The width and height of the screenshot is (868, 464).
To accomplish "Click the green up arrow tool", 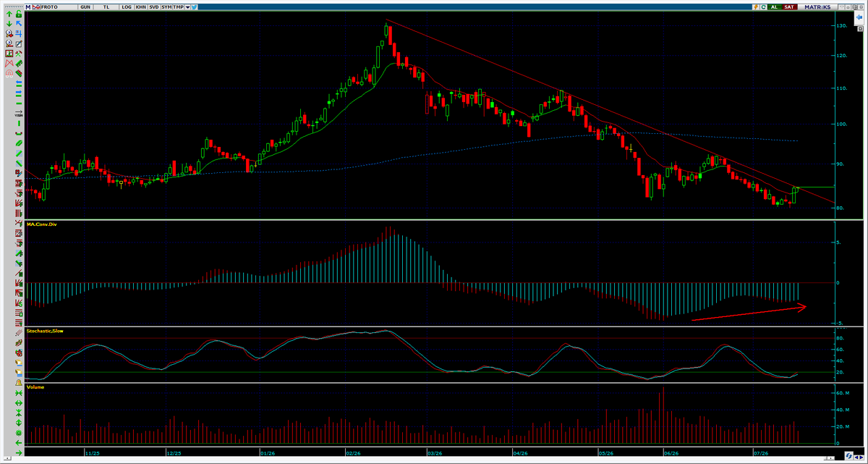I will click(x=9, y=14).
